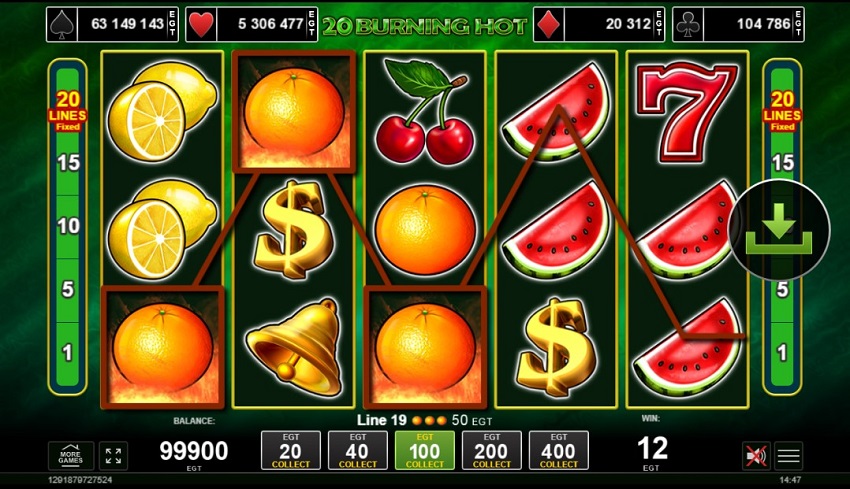
Task: Toggle fullscreen mode with arrows icon
Action: 113,456
